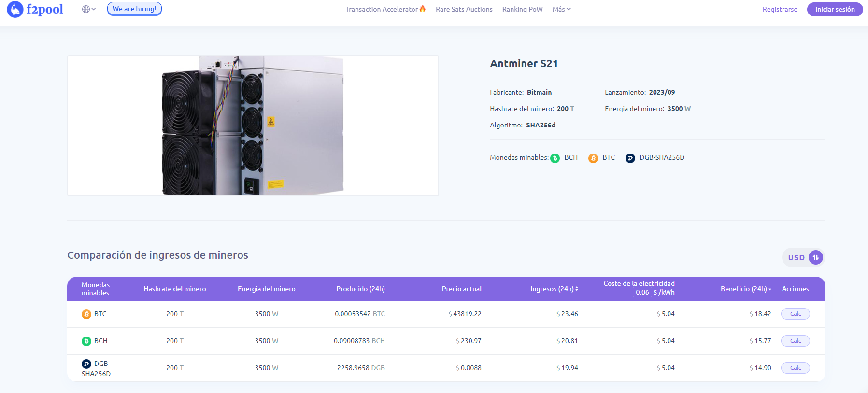
Task: Click the BCH coin icon in table
Action: click(x=86, y=341)
